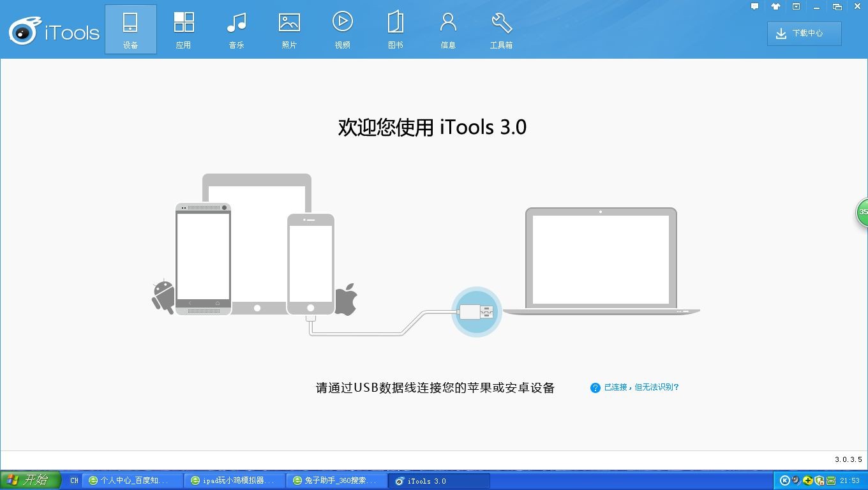Image resolution: width=868 pixels, height=490 pixels.
Task: Open the title bar dropdown menu
Action: (x=796, y=6)
